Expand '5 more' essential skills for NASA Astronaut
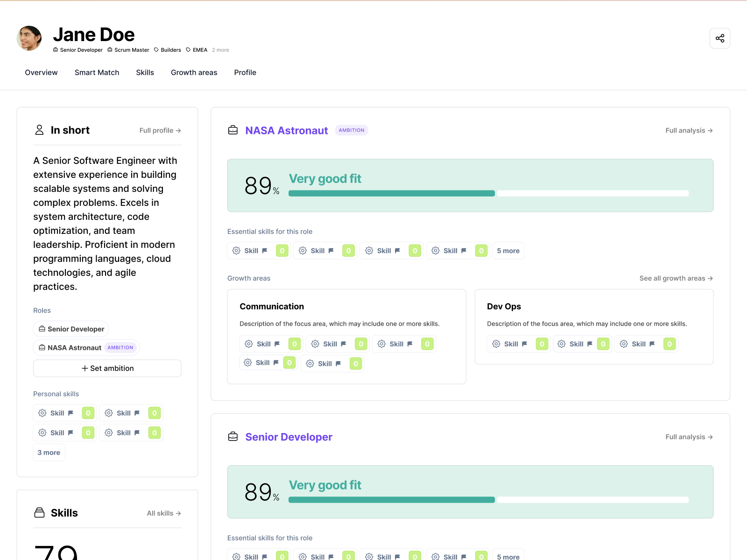The width and height of the screenshot is (747, 560). point(508,251)
